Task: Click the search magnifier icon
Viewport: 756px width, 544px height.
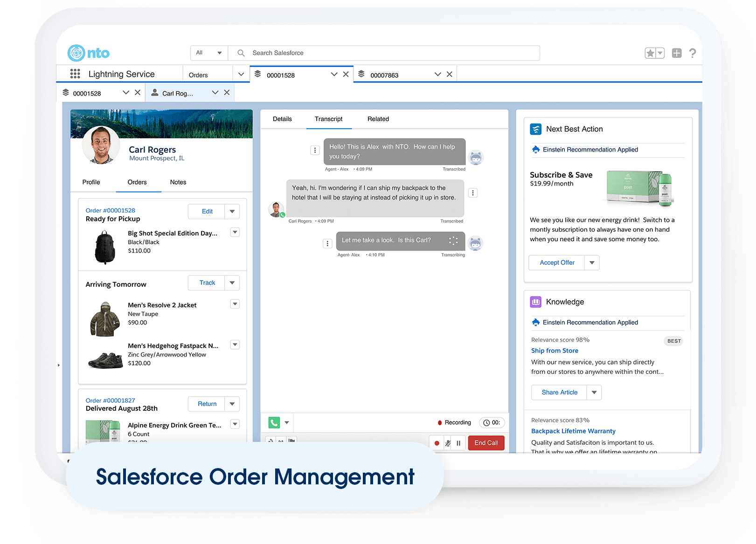Action: (x=241, y=53)
